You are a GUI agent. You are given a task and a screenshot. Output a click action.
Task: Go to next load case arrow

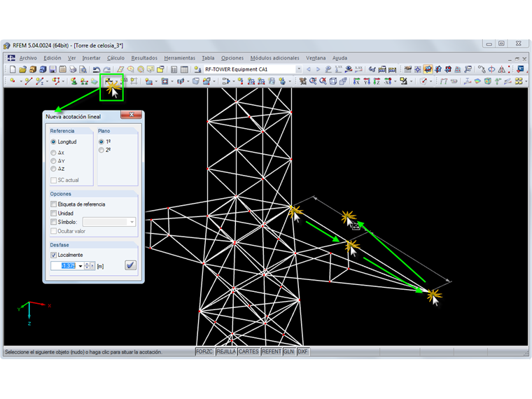click(x=318, y=69)
